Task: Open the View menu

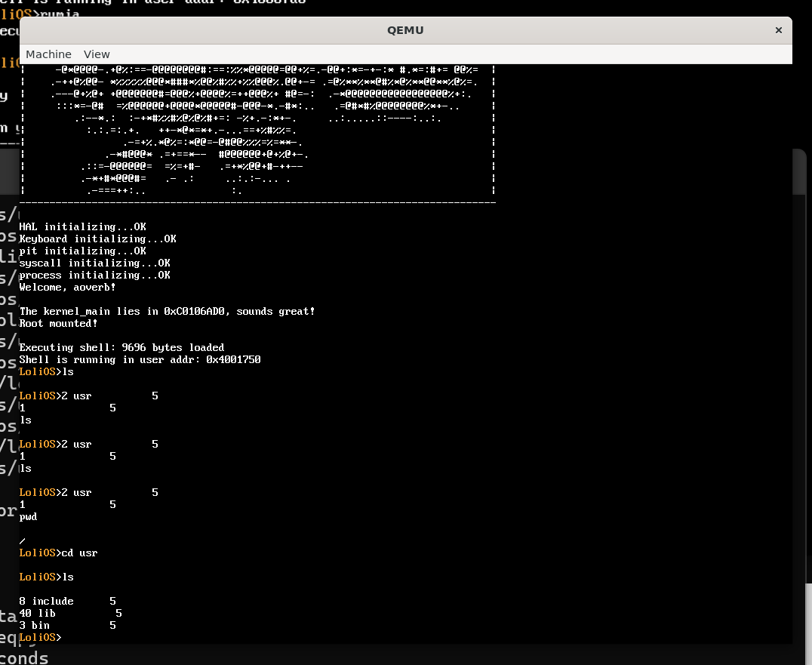Action: pos(97,54)
